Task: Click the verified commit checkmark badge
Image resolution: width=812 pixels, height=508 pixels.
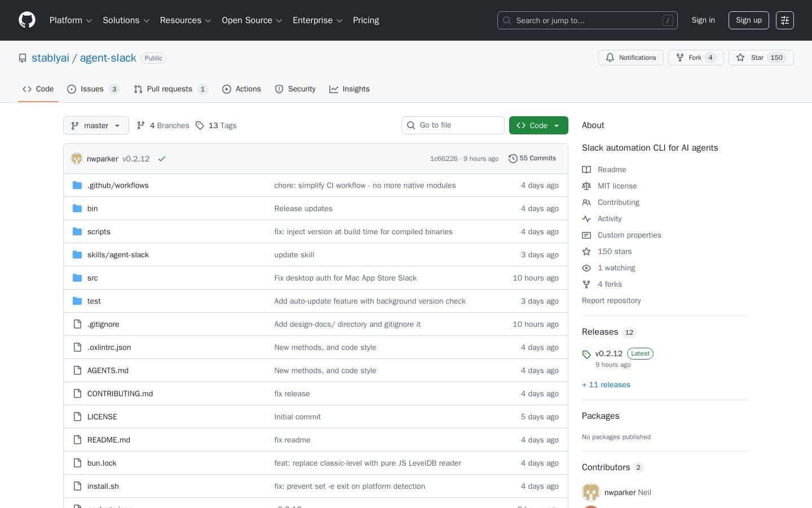Action: (162, 159)
